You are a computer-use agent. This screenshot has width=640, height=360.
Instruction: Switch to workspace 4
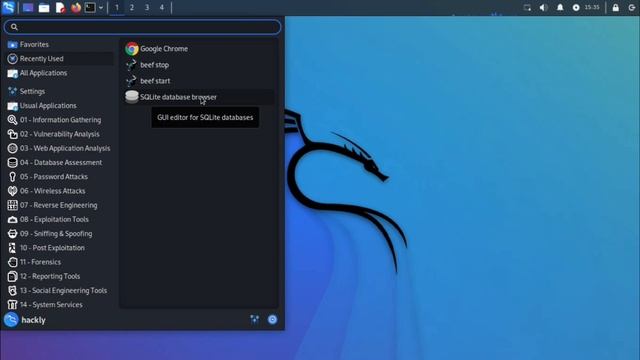pyautogui.click(x=162, y=8)
